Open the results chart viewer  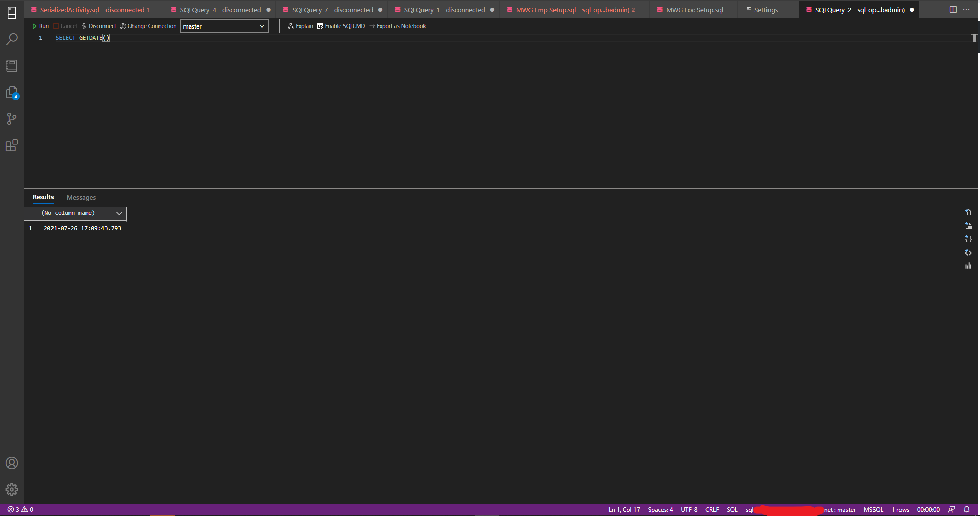coord(968,265)
